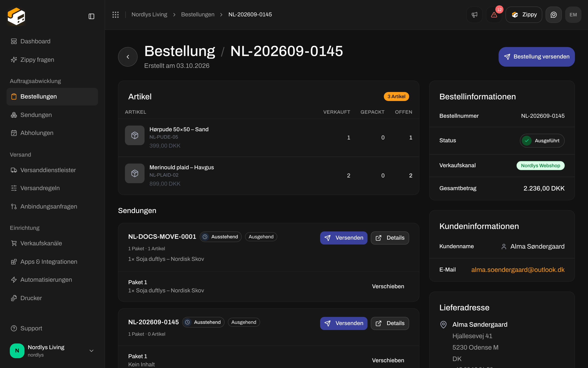The width and height of the screenshot is (588, 368).
Task: Click Versenden for shipment NL-DOCS-MOVE-0001
Action: [x=344, y=238]
